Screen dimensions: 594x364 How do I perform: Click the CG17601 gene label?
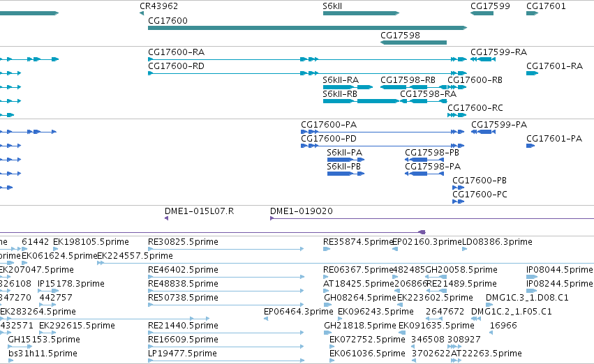[x=546, y=6]
